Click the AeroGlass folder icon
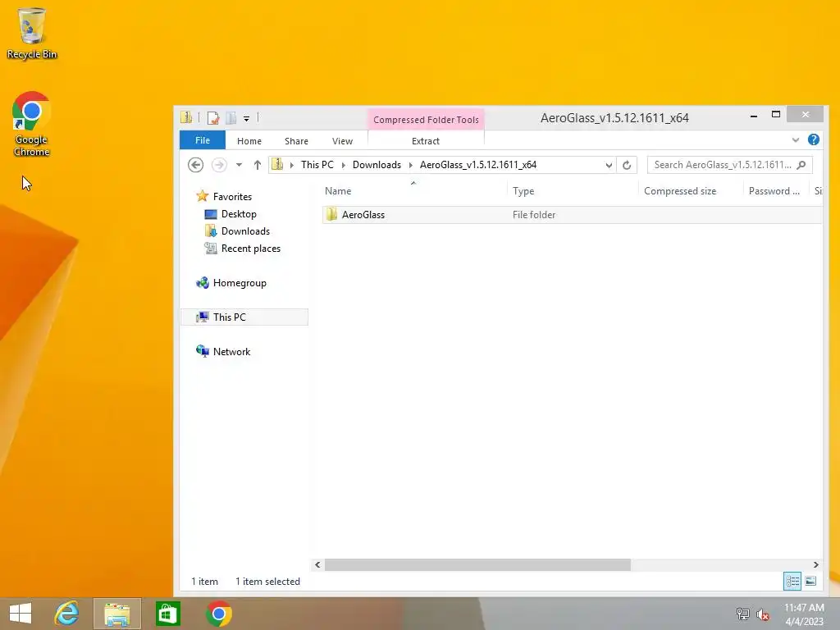Screen dimensions: 840x630 (331, 214)
